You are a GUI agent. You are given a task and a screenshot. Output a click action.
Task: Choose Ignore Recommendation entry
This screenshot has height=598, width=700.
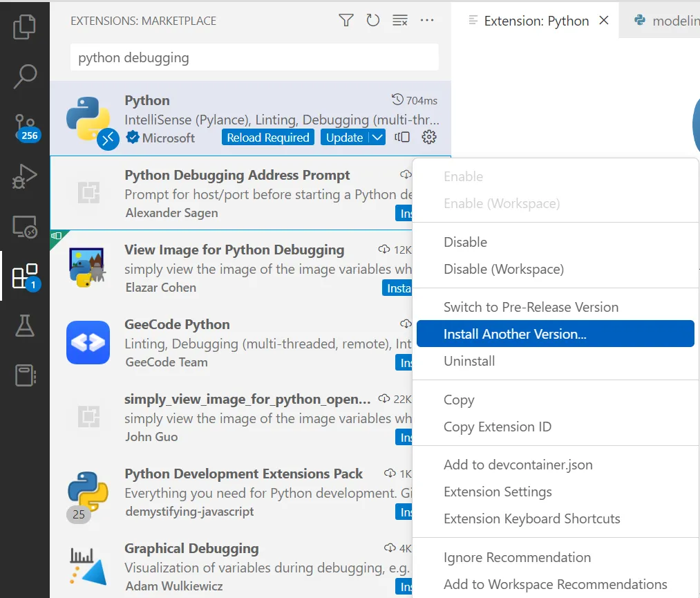556,557
